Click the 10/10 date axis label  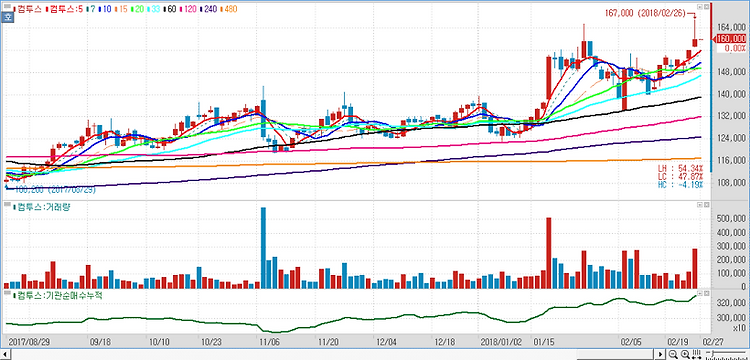coord(159,343)
